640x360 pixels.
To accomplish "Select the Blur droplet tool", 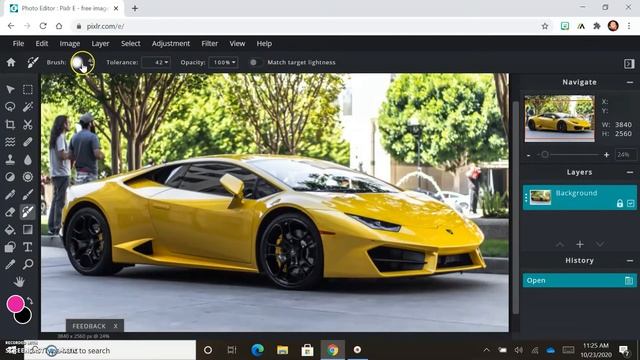I will (x=28, y=160).
